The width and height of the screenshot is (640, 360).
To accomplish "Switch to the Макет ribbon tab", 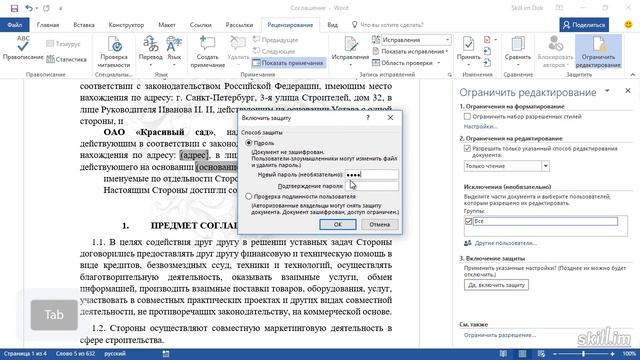I will (x=167, y=25).
